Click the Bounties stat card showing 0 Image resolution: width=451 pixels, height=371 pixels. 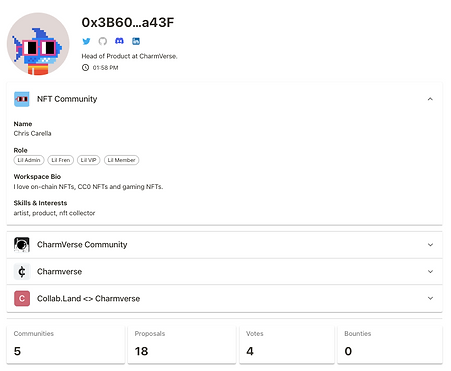pyautogui.click(x=390, y=344)
